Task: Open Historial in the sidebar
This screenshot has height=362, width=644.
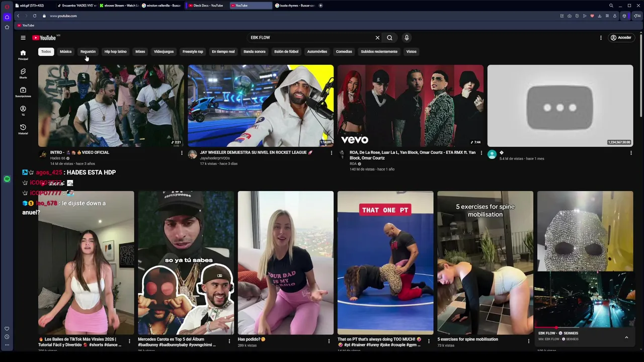Action: (x=23, y=129)
